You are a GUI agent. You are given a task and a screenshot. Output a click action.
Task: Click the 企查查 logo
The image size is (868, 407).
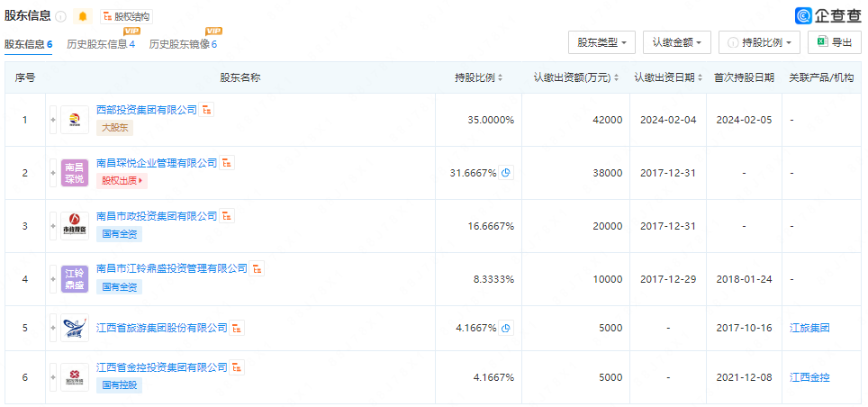pyautogui.click(x=828, y=15)
